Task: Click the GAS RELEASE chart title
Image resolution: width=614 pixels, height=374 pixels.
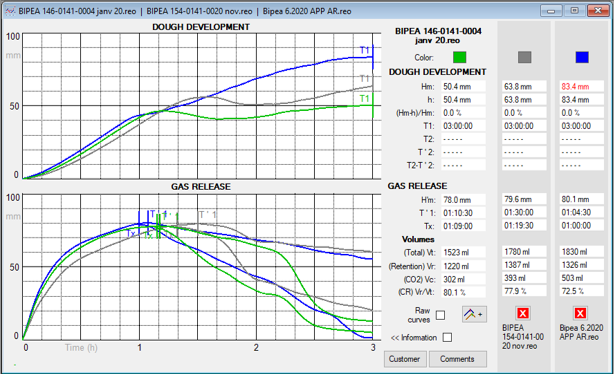Action: 201,187
